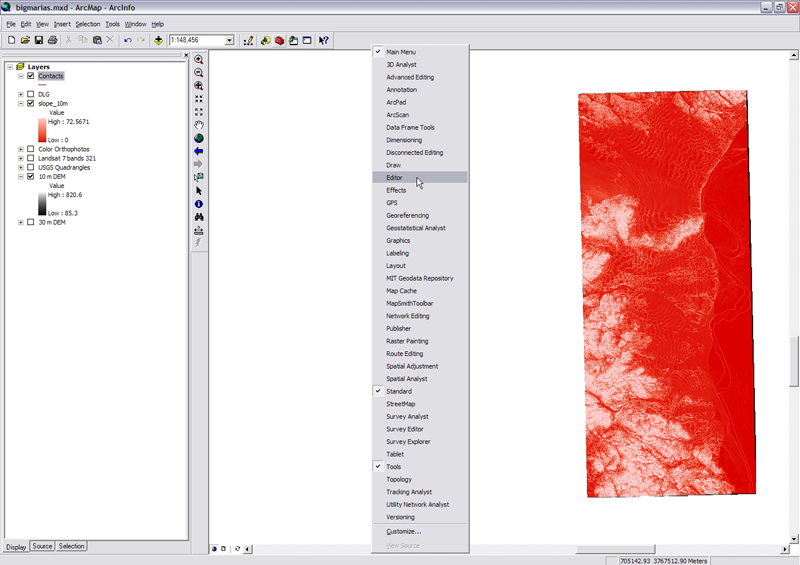
Task: Choose the Select Features tool
Action: (x=199, y=177)
